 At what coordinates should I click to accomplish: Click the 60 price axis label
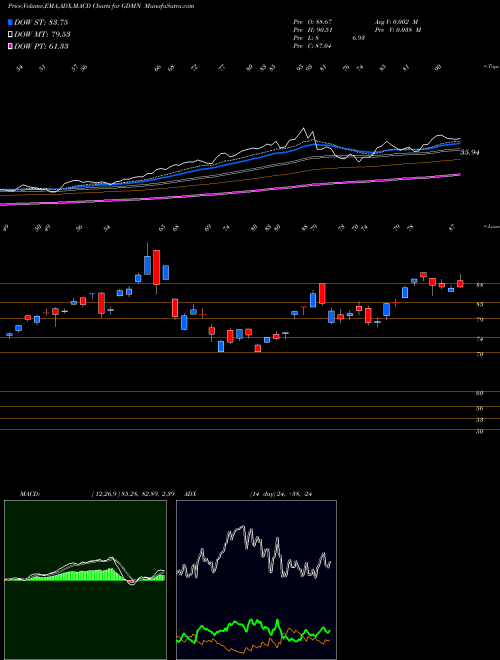479,393
